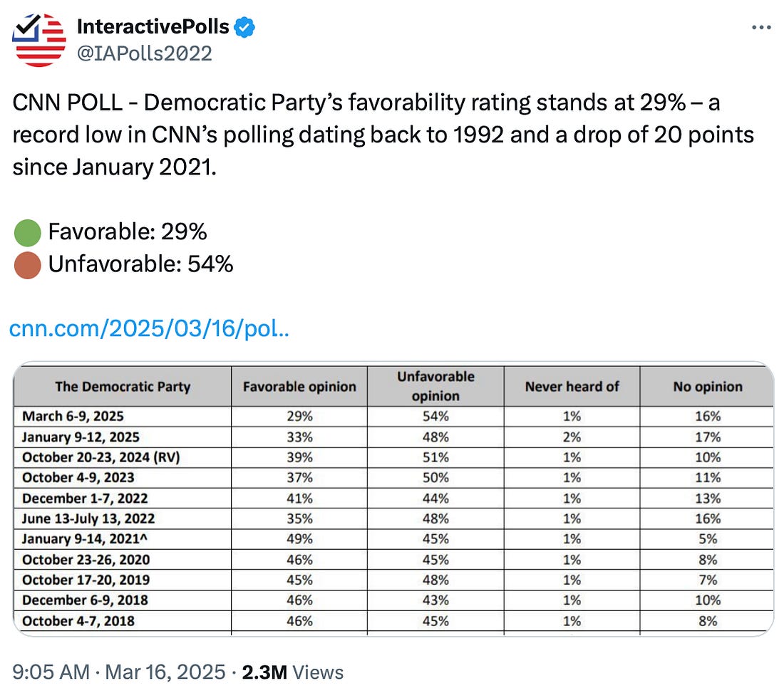
Task: Click the red circle beside Unfavorable
Action: click(27, 265)
